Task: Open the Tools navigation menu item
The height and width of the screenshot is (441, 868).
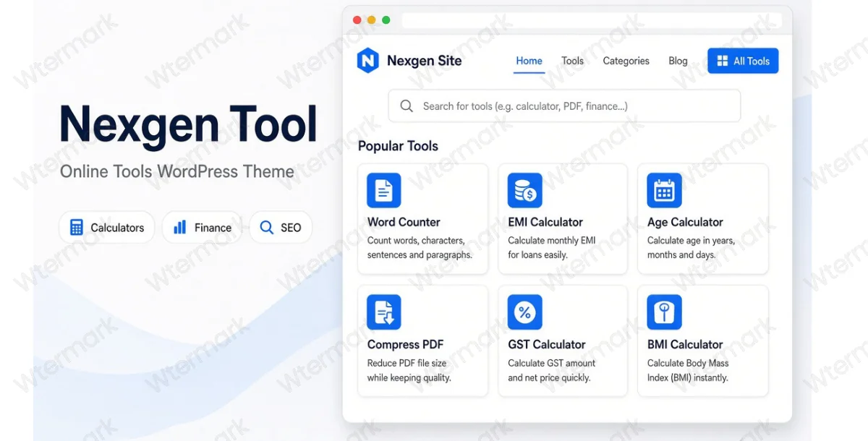Action: click(x=572, y=61)
